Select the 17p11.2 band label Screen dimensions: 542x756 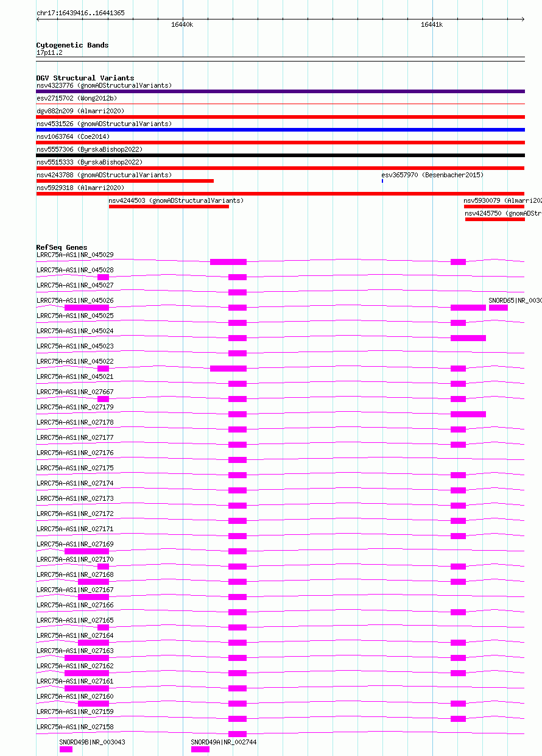click(x=49, y=52)
